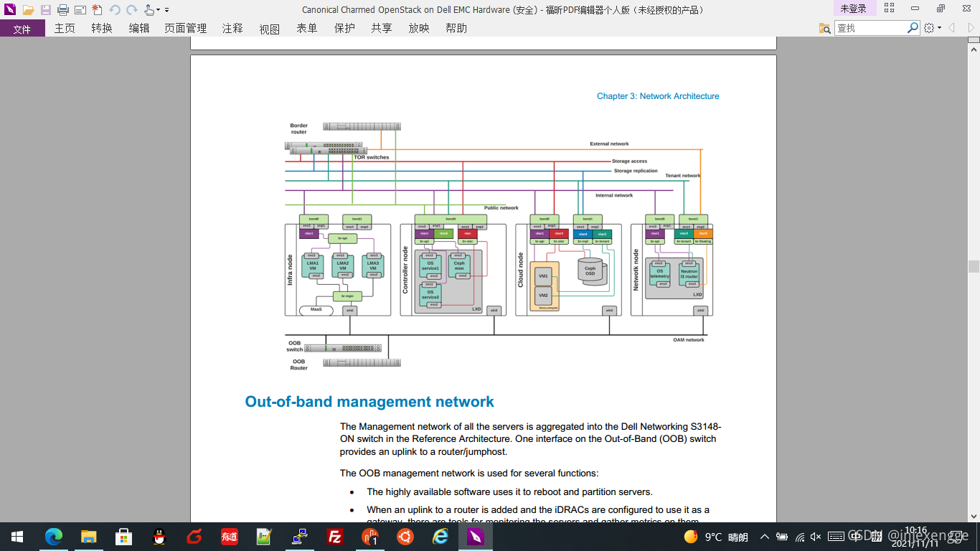Open the 注释 tab
This screenshot has height=551, width=980.
pyautogui.click(x=232, y=29)
